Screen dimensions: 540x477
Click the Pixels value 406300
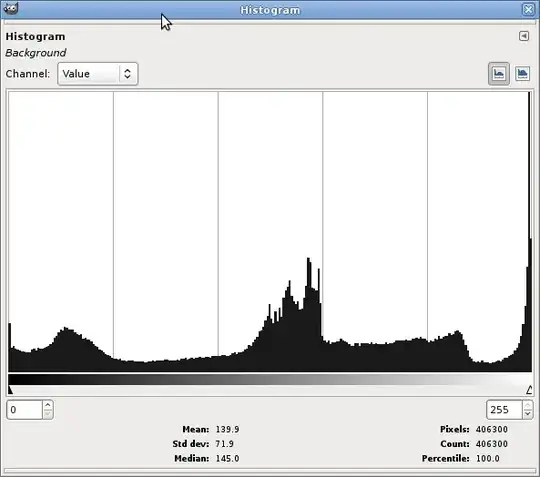coord(492,429)
